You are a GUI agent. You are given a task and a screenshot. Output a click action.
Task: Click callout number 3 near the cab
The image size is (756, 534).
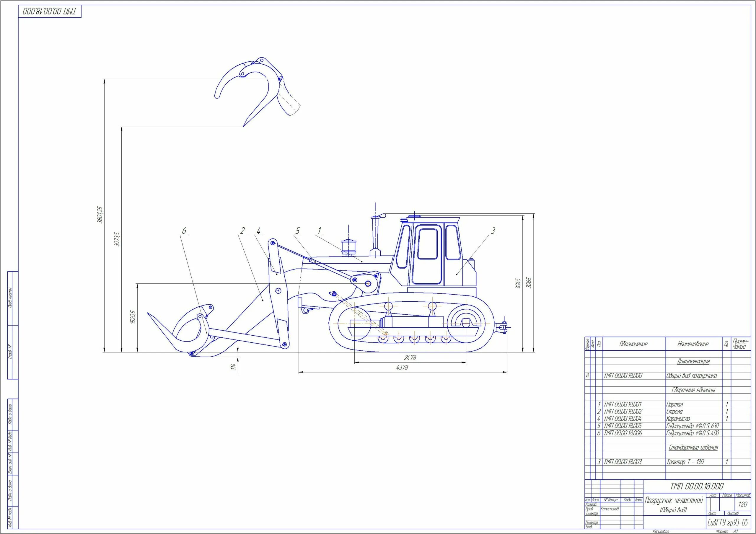[493, 231]
